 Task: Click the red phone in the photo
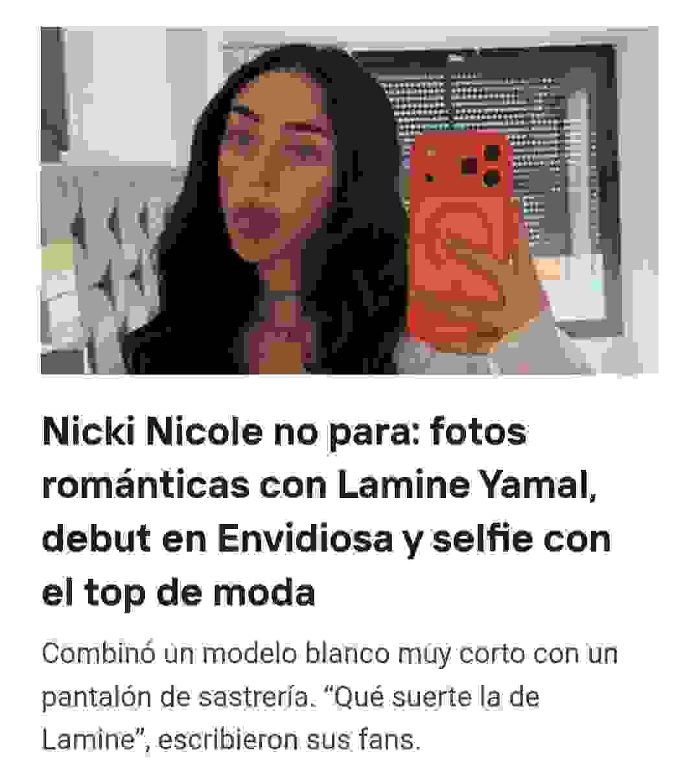(462, 236)
